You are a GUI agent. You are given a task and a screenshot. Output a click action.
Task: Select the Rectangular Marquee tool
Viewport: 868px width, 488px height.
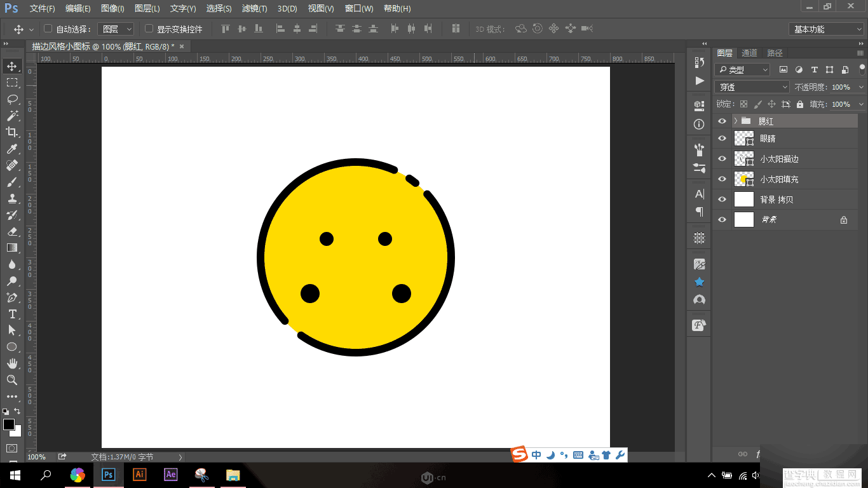tap(12, 83)
